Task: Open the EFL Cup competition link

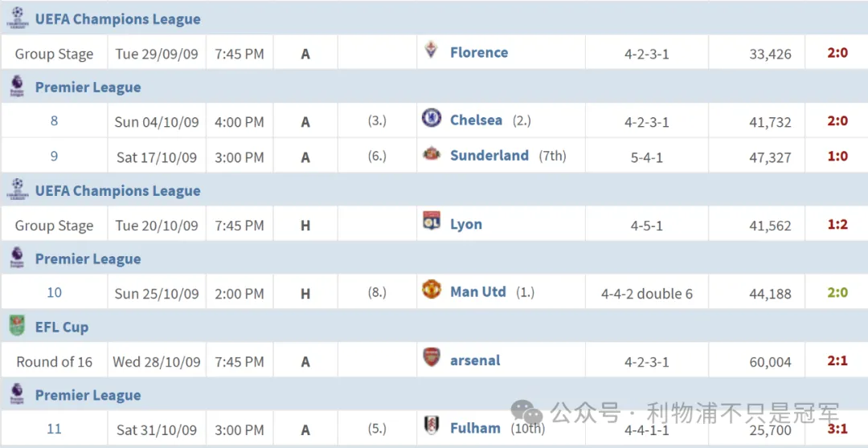Action: 62,327
